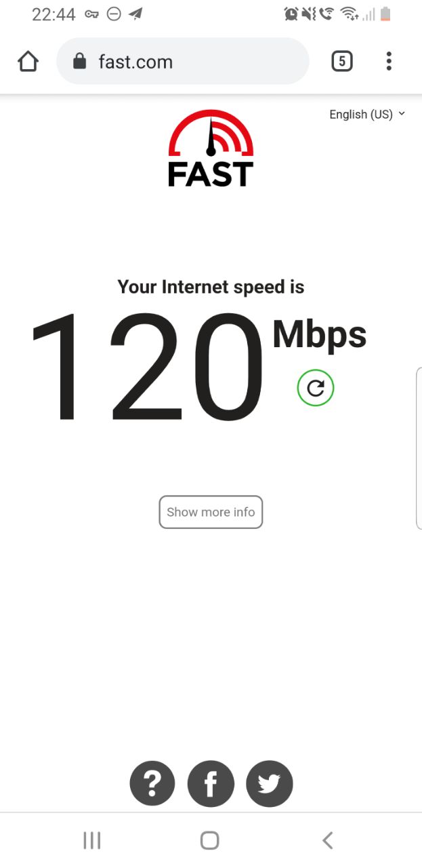Open the browser three-dot menu
Viewport: 422px width, 868px height.
[x=389, y=62]
